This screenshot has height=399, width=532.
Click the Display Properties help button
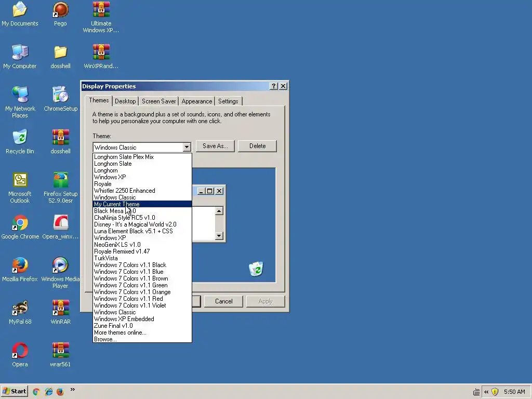273,86
